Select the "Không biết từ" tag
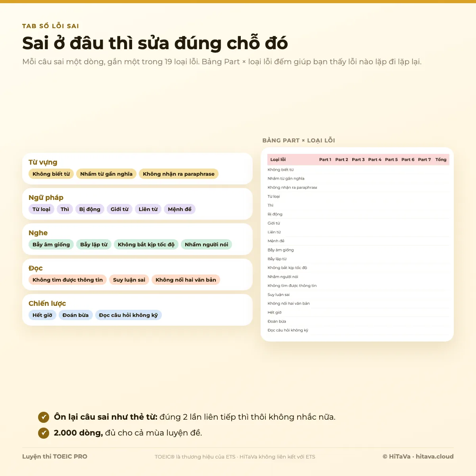The width and height of the screenshot is (476, 476). click(x=51, y=174)
